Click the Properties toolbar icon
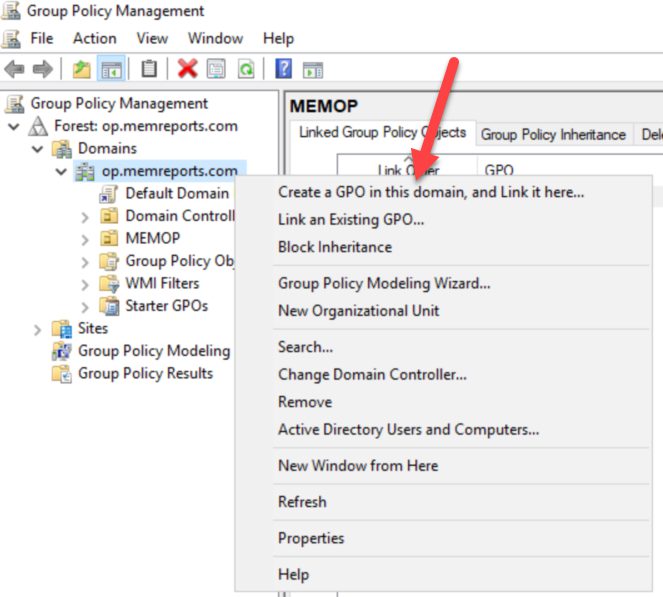Viewport: 663px width, 597px height. pos(216,69)
